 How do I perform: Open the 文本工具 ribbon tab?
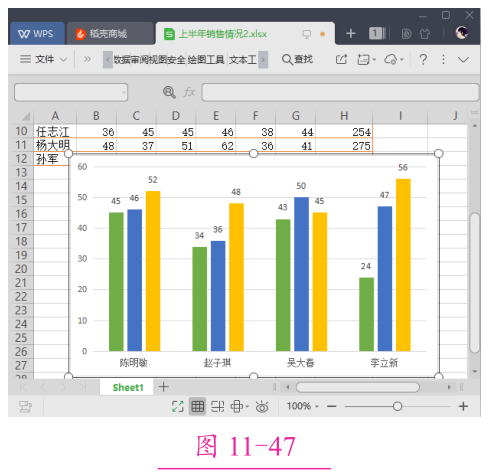tap(243, 60)
